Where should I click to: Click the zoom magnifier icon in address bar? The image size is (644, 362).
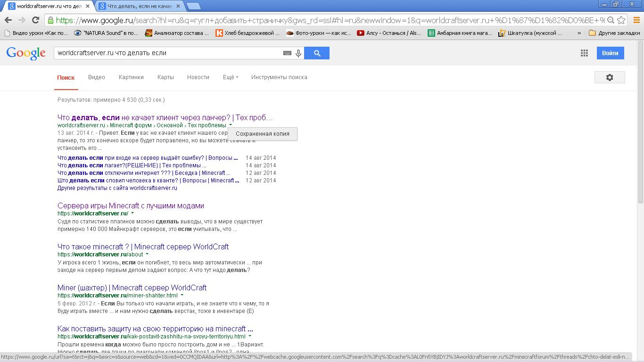tap(611, 20)
